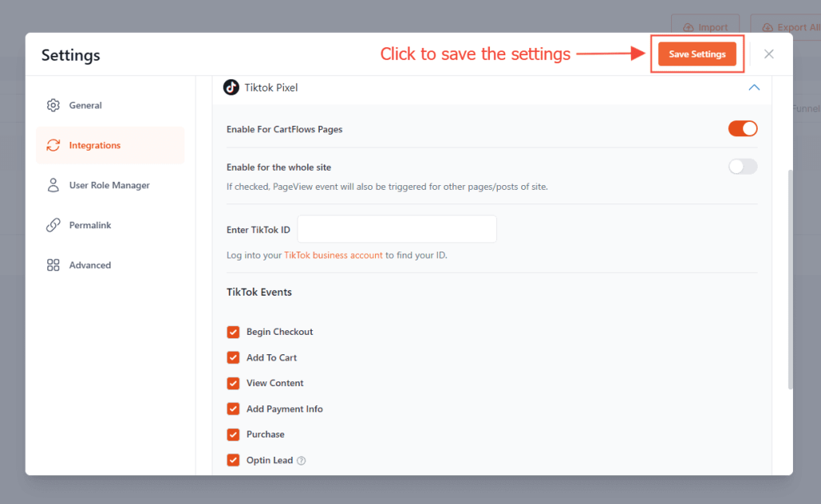The height and width of the screenshot is (504, 821).
Task: Click the Save Settings button
Action: (x=697, y=54)
